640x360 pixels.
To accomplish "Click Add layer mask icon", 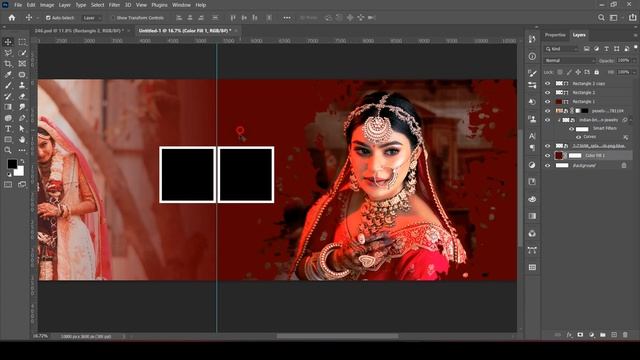I will pos(580,335).
